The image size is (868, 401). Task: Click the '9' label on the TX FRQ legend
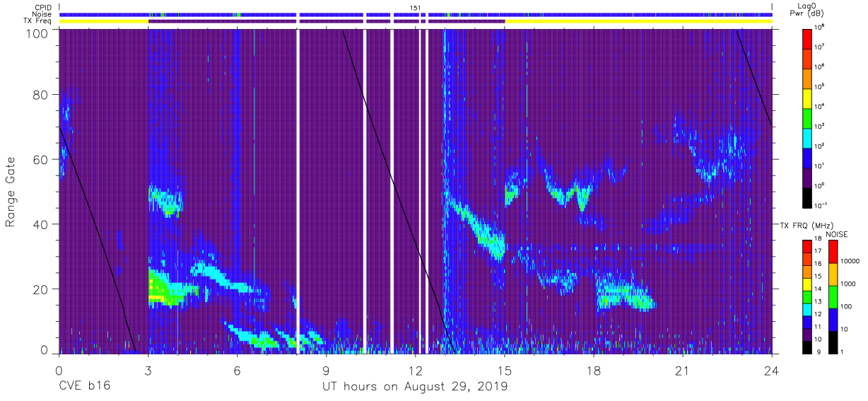[x=819, y=351]
